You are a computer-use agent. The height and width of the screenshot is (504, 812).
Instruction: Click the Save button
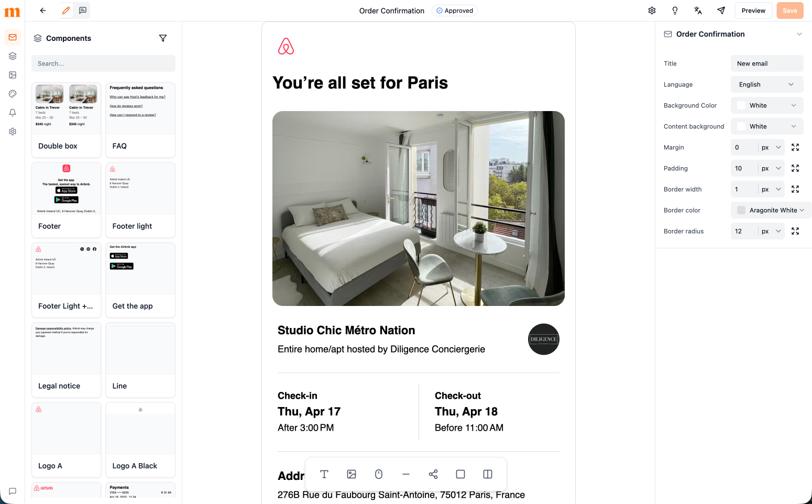click(x=790, y=10)
